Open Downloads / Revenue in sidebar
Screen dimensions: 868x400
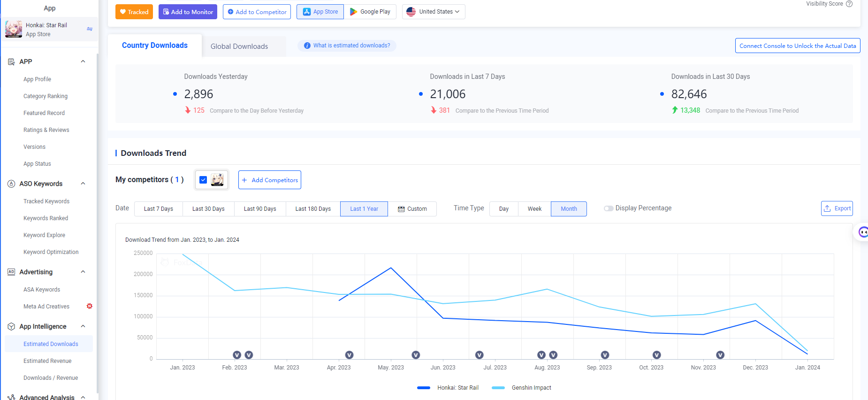pos(51,378)
